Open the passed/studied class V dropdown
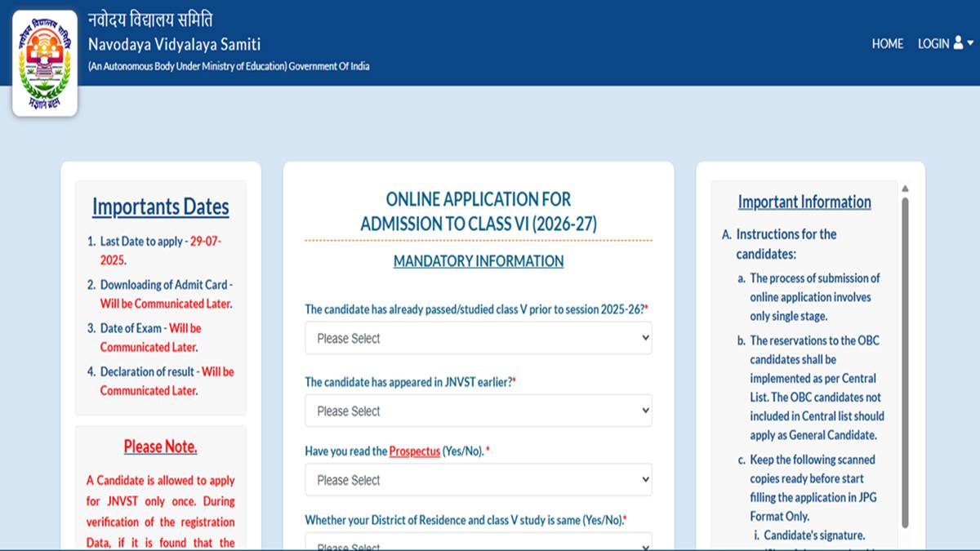The width and height of the screenshot is (980, 551). [478, 338]
